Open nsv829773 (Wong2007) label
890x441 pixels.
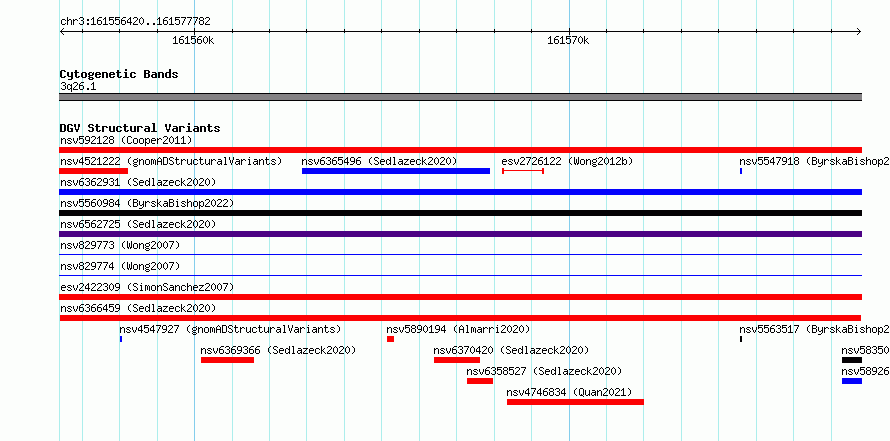pos(120,245)
